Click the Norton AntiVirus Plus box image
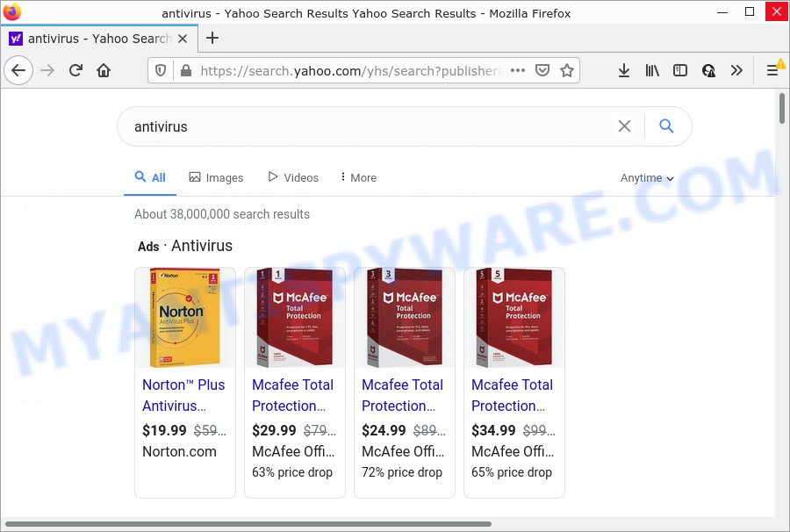The height and width of the screenshot is (532, 790). click(185, 318)
